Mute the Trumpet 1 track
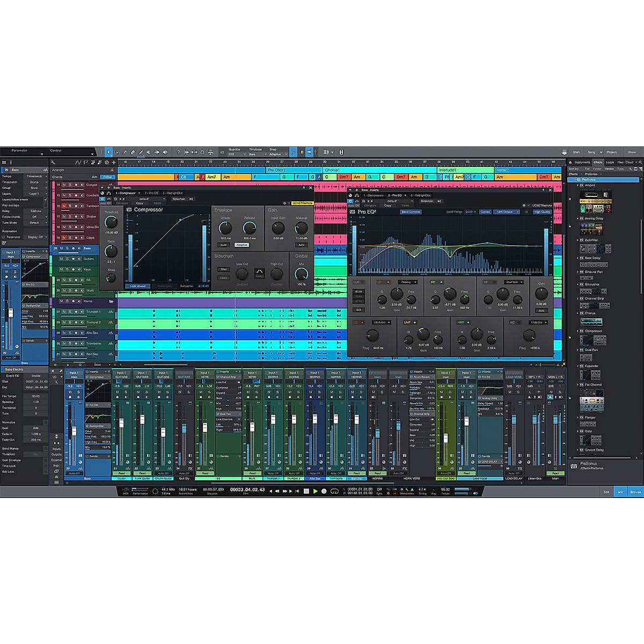The image size is (644, 644). pos(64,312)
